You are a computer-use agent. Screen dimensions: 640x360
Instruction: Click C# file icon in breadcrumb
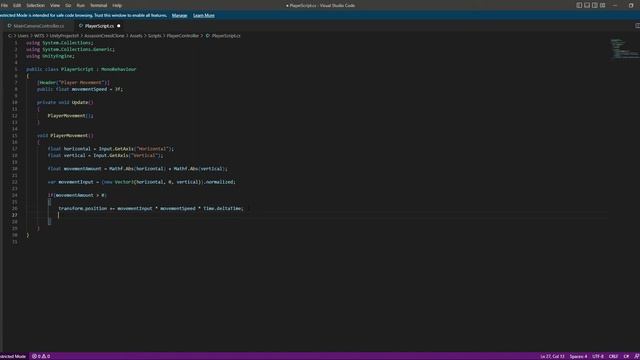click(x=208, y=36)
